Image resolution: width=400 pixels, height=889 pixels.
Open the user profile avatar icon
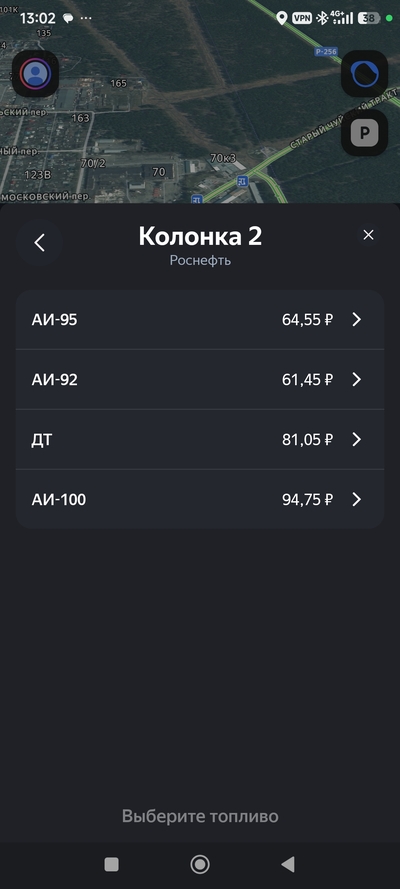[x=36, y=74]
